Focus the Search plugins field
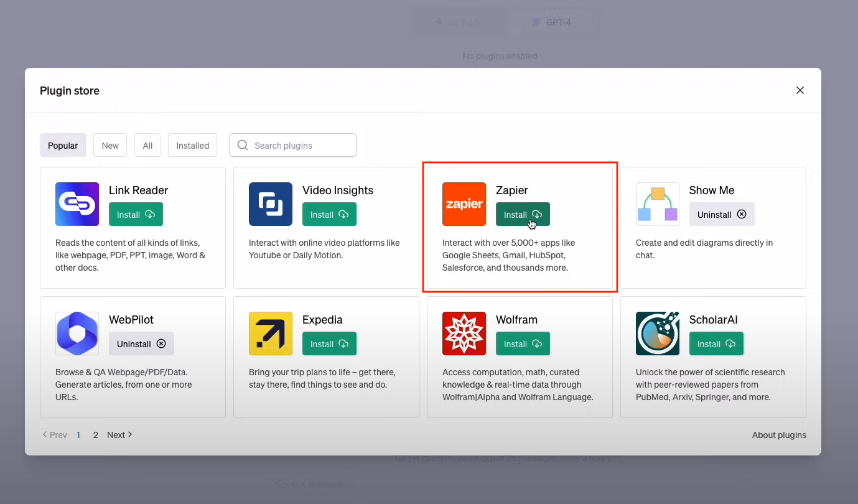Image resolution: width=858 pixels, height=504 pixels. 292,146
